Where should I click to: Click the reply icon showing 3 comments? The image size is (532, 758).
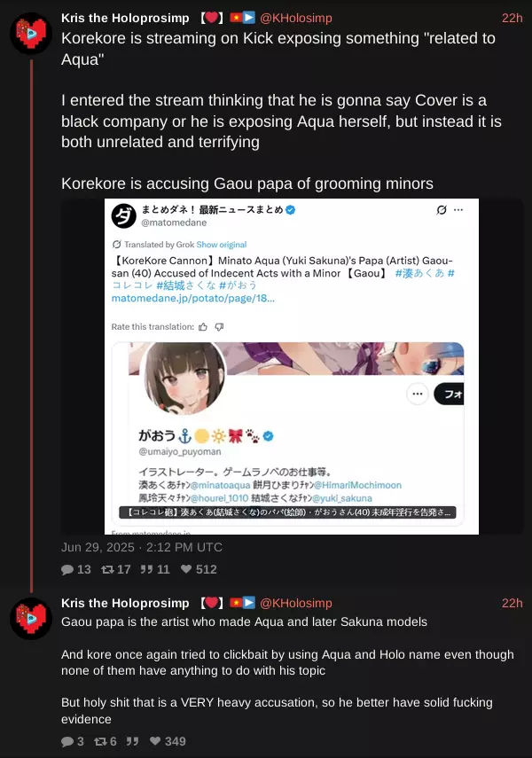coord(67,741)
